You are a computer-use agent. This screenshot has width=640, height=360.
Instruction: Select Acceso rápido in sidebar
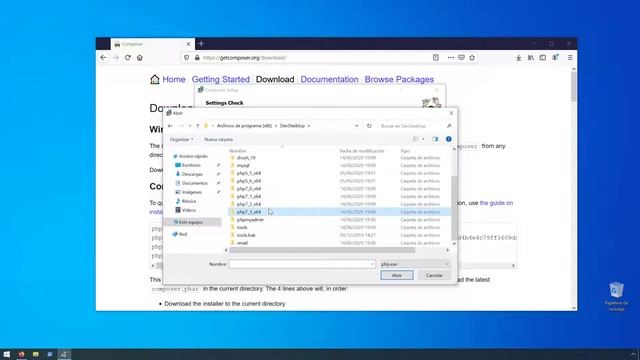[x=193, y=156]
